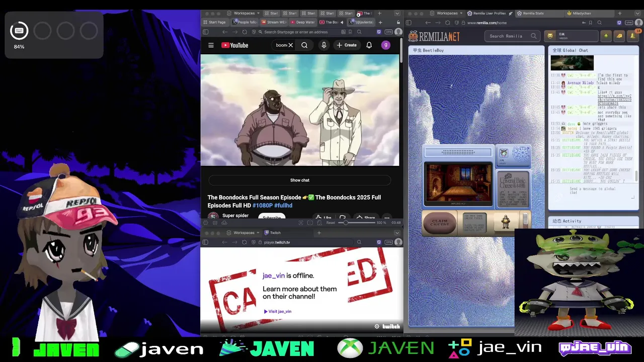
Task: Click Show chat below the video
Action: [x=300, y=180]
